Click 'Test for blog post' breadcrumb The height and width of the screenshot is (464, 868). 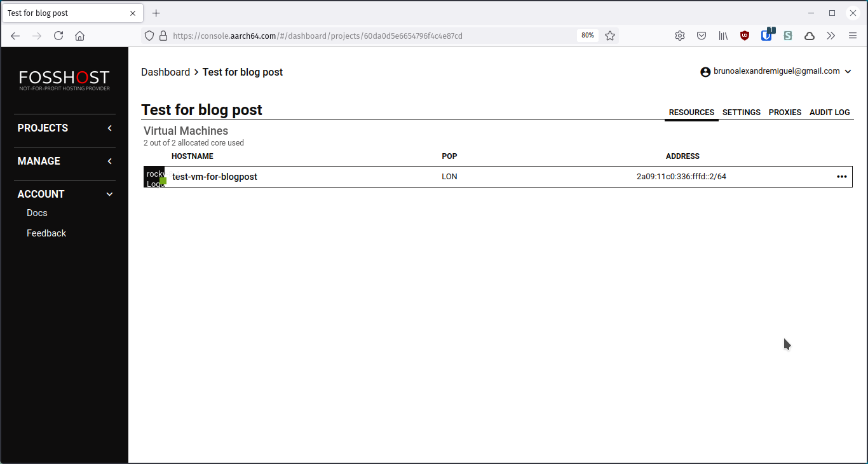[x=243, y=72]
